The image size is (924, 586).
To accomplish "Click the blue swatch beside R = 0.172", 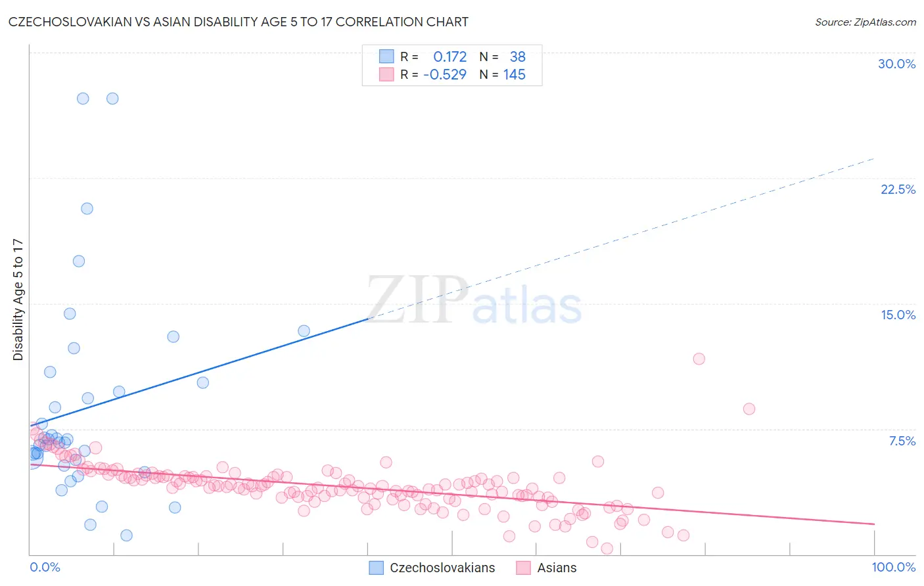I will pyautogui.click(x=386, y=56).
